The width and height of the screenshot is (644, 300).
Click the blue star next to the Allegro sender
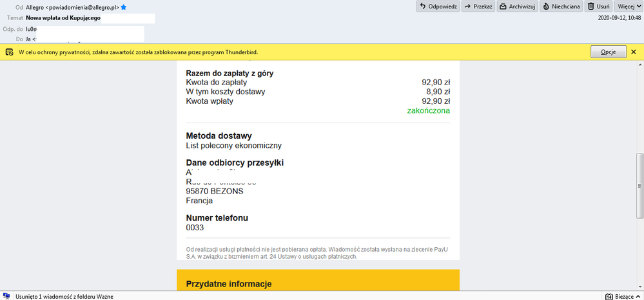tap(124, 7)
